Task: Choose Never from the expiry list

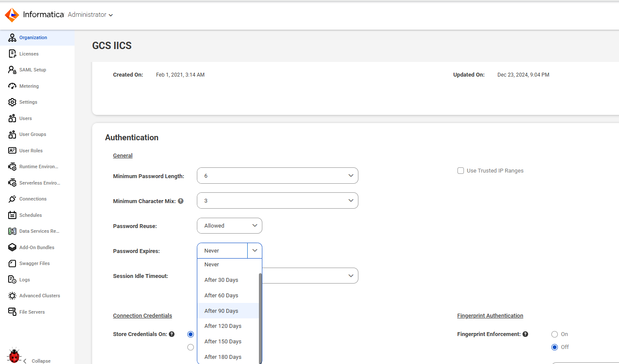Action: (x=228, y=265)
